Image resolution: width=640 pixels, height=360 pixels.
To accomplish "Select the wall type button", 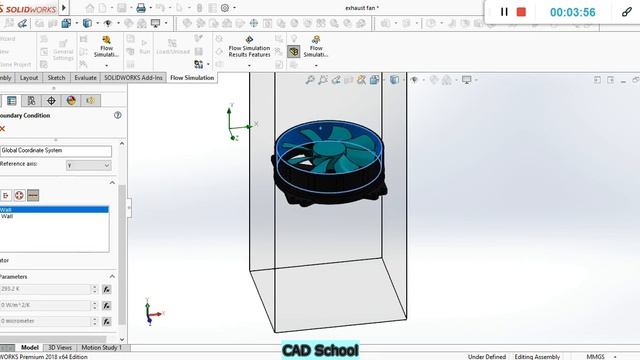I will tap(33, 196).
